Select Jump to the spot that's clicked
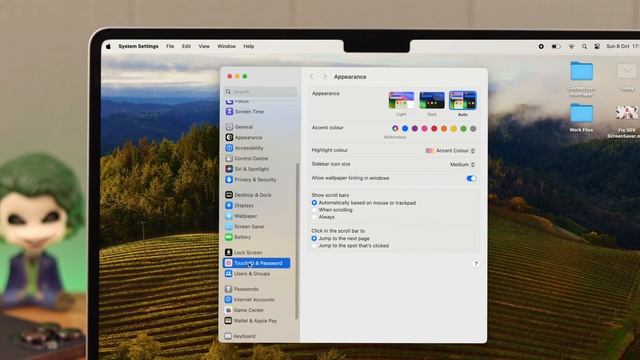The width and height of the screenshot is (640, 360). [x=314, y=246]
